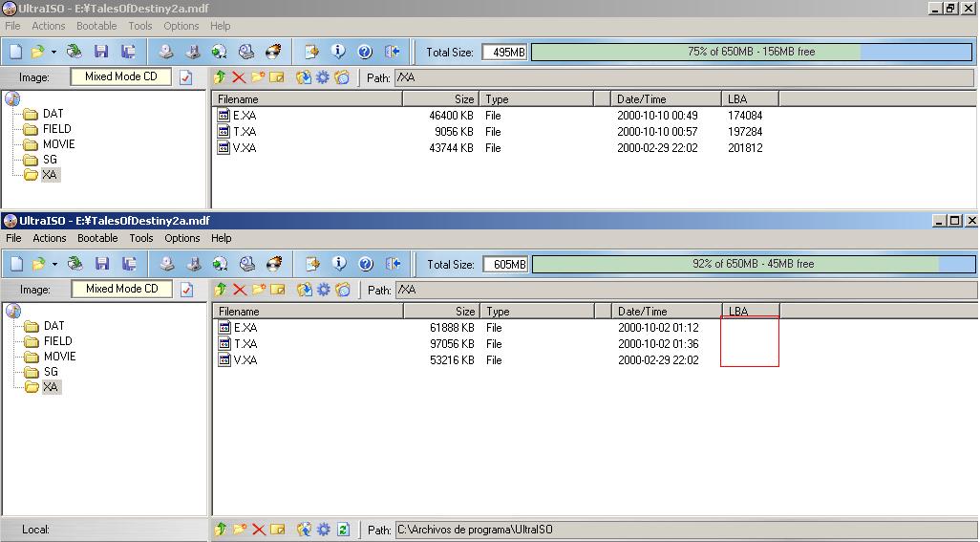Viewport: 980px width, 542px height.
Task: Click New Folder icon beside image Path, active window
Action: coord(259,290)
